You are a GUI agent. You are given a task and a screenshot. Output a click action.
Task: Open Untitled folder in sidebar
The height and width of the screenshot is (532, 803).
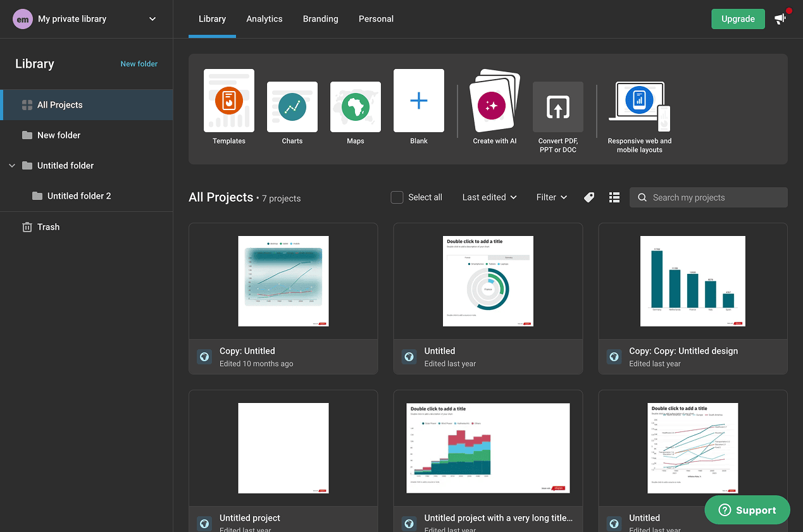click(87, 166)
